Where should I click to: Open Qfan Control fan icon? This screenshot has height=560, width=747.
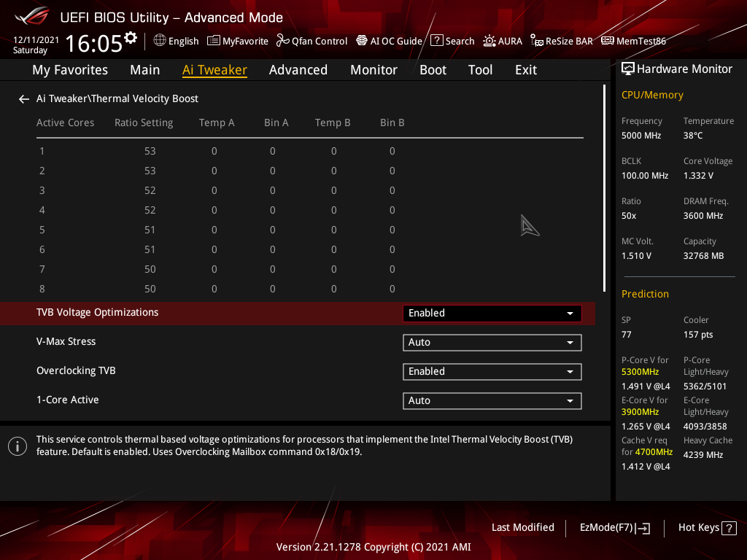pyautogui.click(x=282, y=41)
